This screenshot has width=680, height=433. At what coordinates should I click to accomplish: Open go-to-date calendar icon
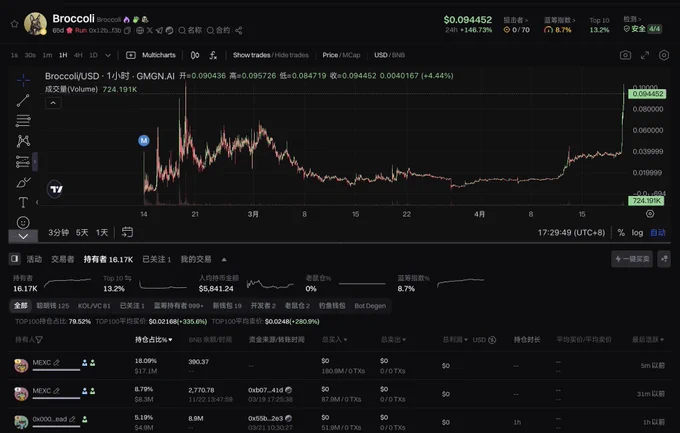127,232
